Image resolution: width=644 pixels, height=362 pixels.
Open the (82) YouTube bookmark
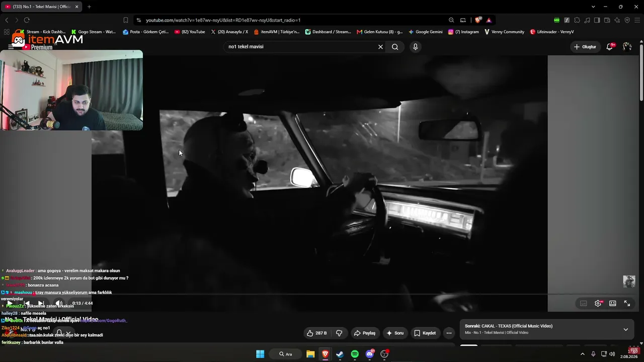190,32
